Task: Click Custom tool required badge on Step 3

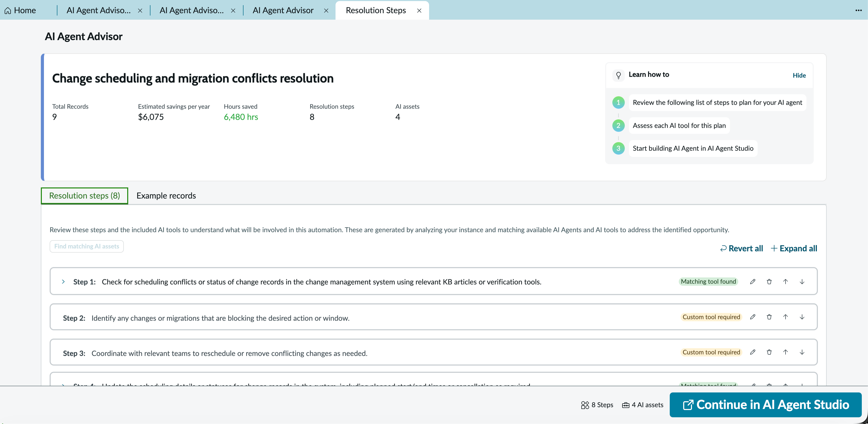Action: pyautogui.click(x=711, y=352)
